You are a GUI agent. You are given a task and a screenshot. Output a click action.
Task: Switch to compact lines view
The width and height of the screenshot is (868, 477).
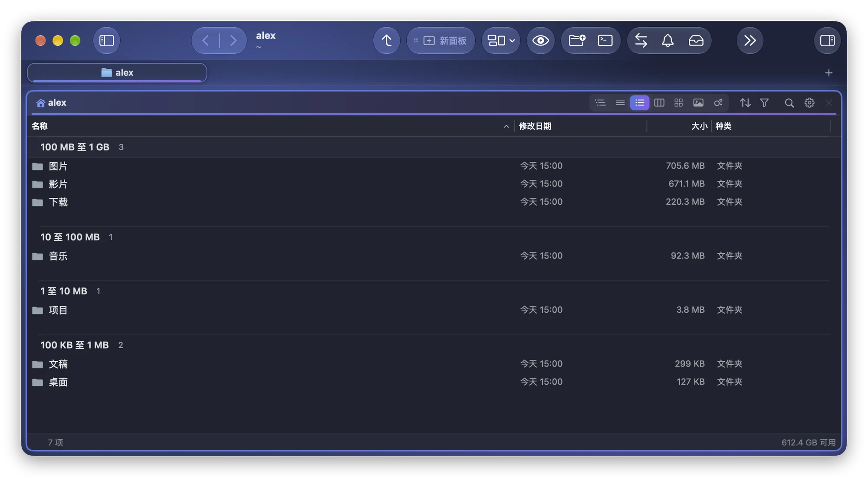[x=620, y=103]
